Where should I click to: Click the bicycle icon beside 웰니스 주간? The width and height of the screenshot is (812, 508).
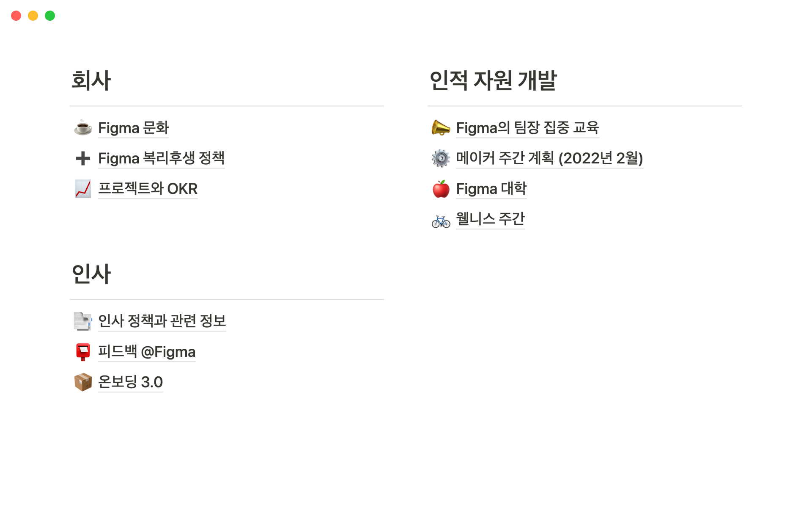(x=441, y=221)
